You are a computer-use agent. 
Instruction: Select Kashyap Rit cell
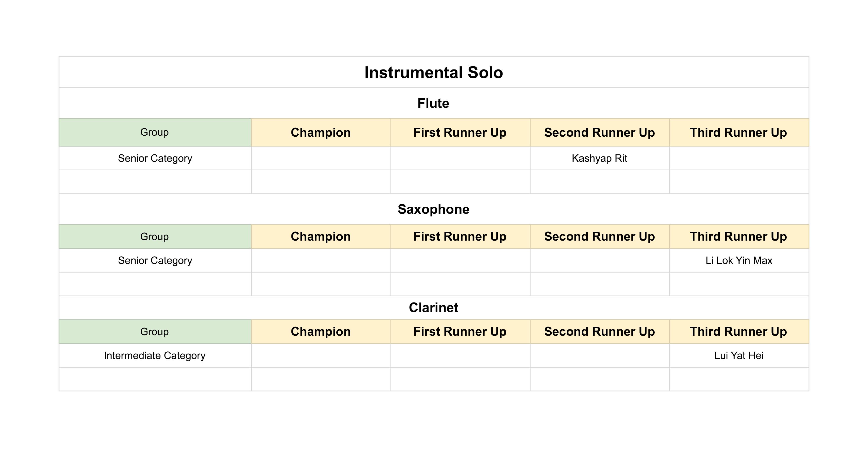point(600,158)
